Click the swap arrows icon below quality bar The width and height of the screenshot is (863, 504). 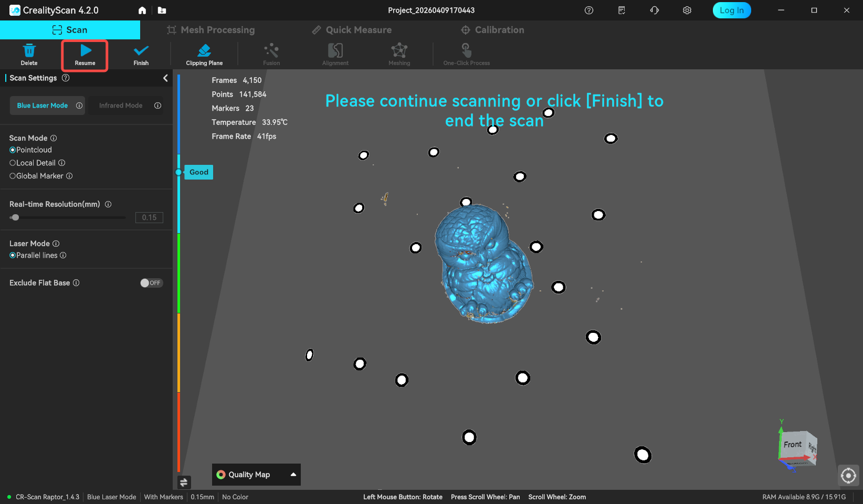point(184,482)
